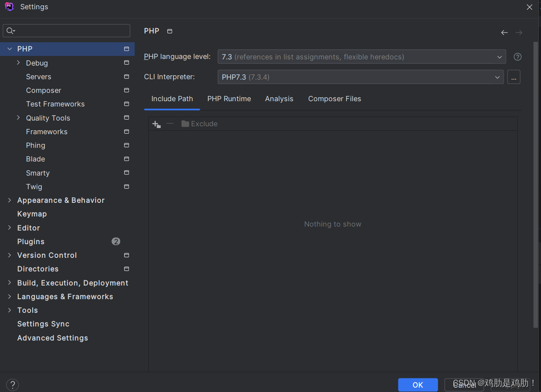Click the modified-settings icon next to Directories

pos(126,269)
